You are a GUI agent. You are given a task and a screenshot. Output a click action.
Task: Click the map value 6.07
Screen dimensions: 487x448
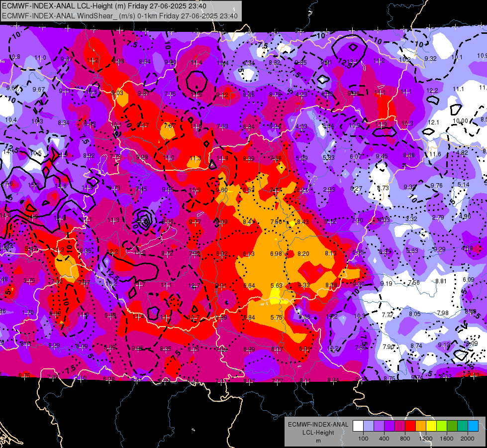pos(356,157)
